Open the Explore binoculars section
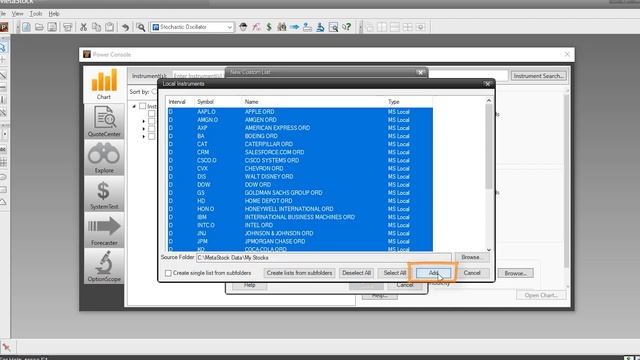Image resolution: width=640 pixels, height=360 pixels. tap(104, 158)
